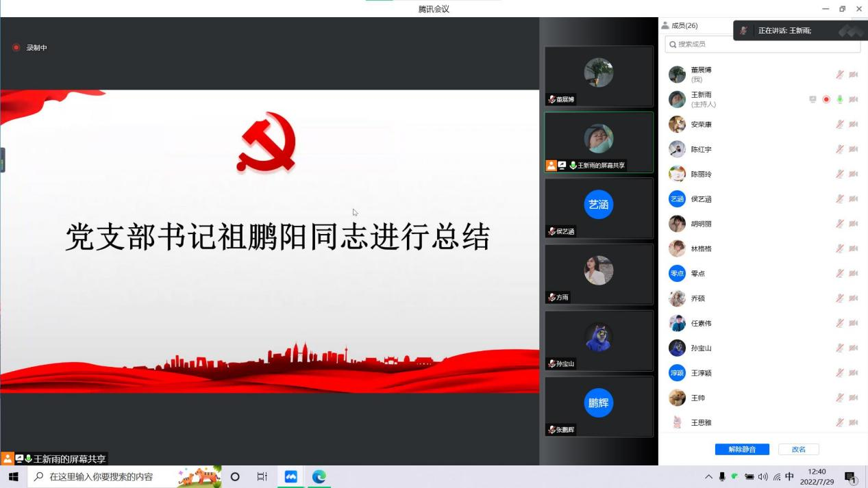Viewport: 868px width, 488px height.
Task: Click the 搜索成员 search field
Action: [x=762, y=44]
